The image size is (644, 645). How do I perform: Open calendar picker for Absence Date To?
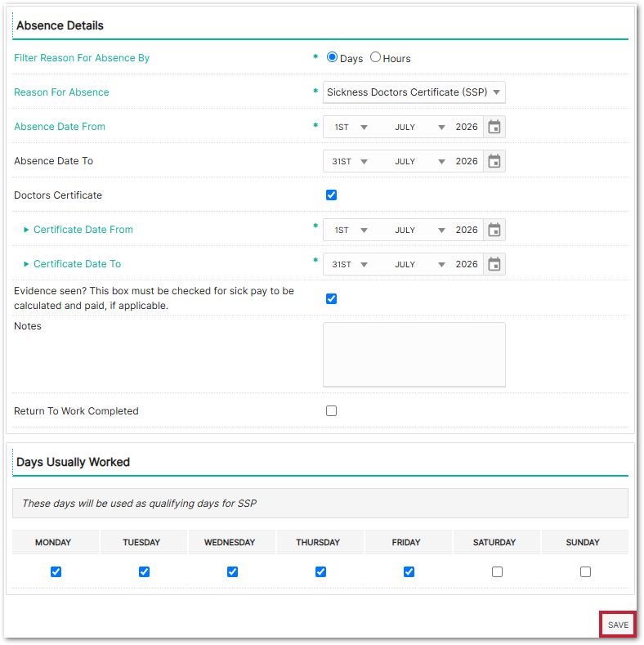tap(494, 161)
